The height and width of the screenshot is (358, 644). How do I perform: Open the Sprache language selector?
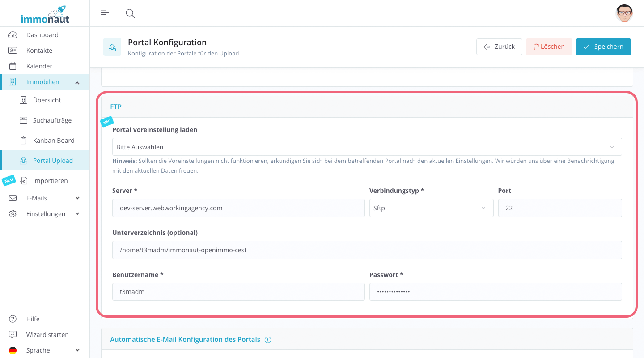(x=45, y=350)
